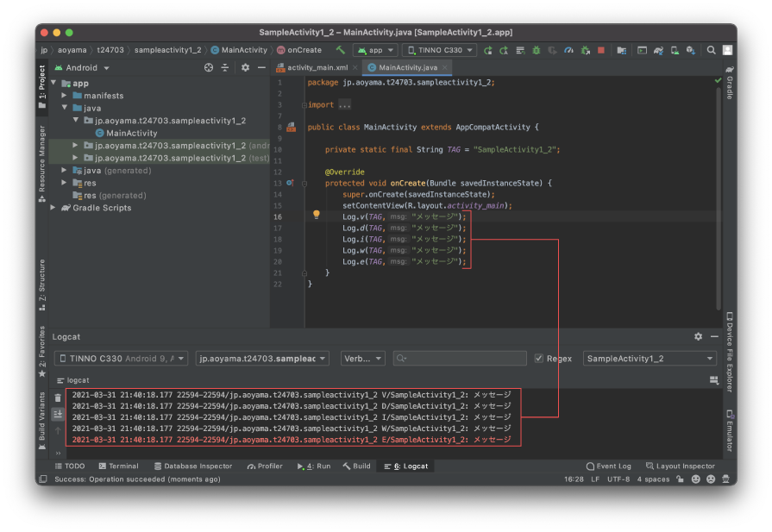Stop the running app with red square
Viewport: 772px width, 532px height.
point(601,50)
